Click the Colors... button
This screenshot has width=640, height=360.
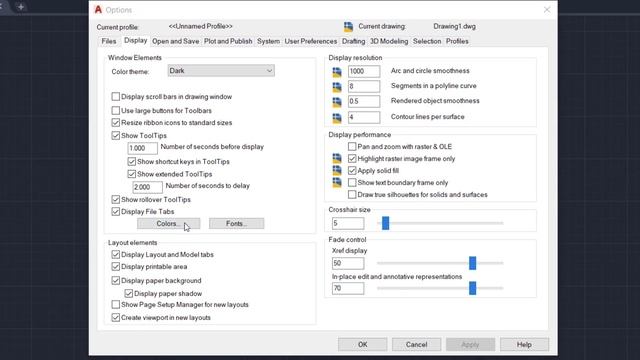[x=169, y=224]
